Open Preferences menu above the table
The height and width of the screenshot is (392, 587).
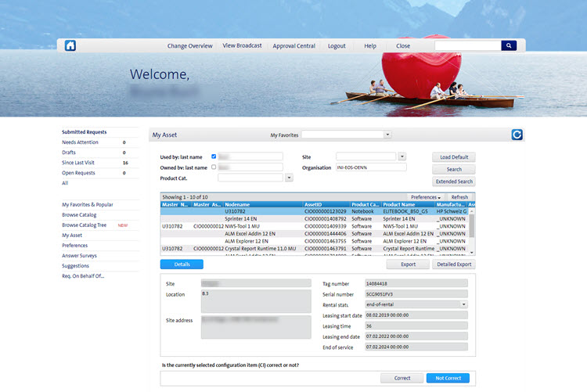[425, 197]
